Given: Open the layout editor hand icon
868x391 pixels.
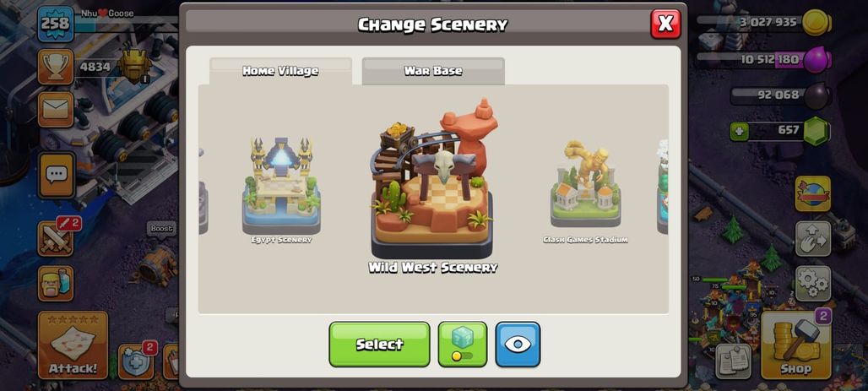Looking at the screenshot, I should tap(812, 239).
